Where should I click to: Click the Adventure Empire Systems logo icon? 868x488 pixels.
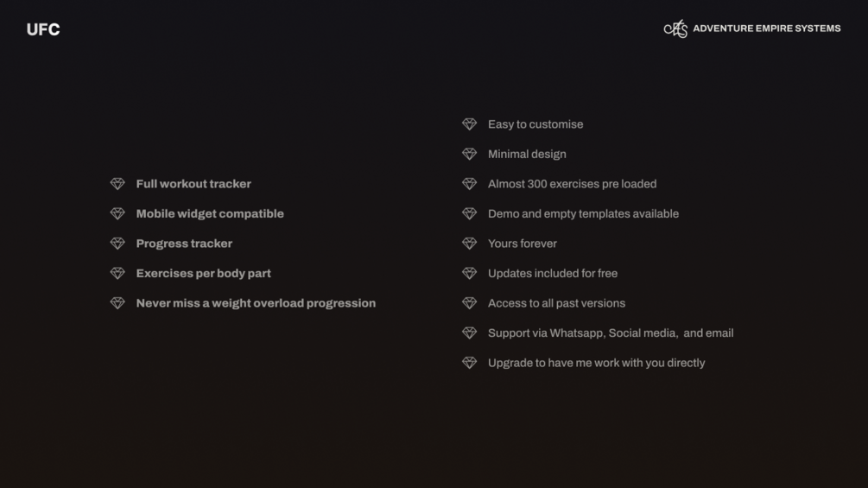pyautogui.click(x=675, y=29)
